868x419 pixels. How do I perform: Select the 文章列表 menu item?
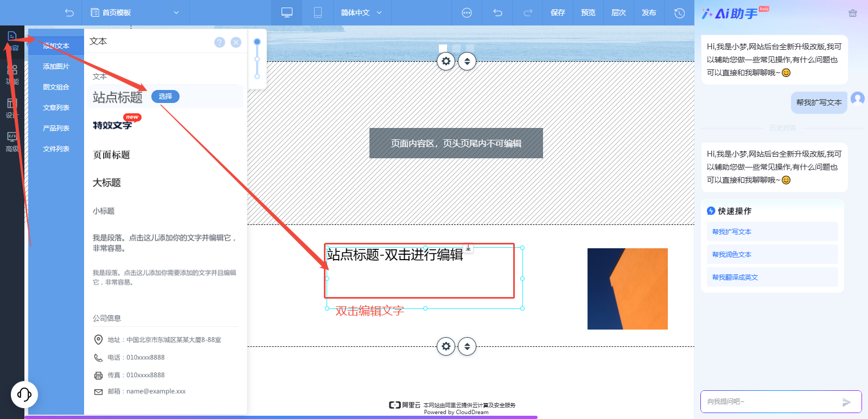pos(56,108)
